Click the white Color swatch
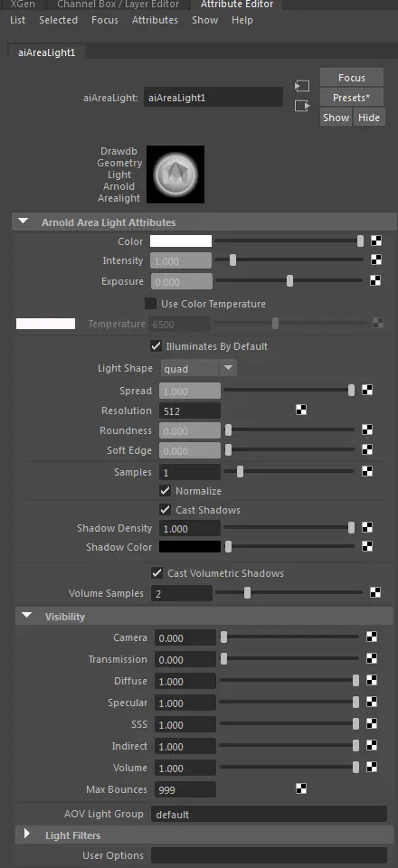 coord(181,241)
